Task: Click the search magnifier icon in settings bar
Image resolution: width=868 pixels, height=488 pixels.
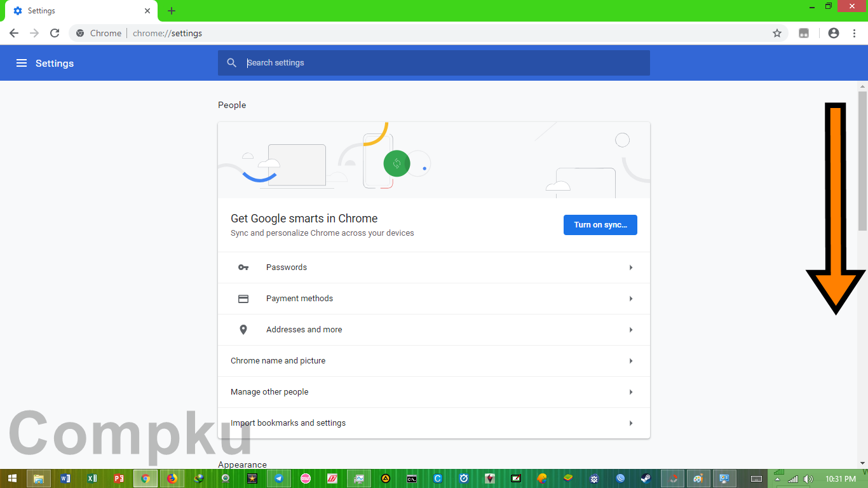Action: 232,63
